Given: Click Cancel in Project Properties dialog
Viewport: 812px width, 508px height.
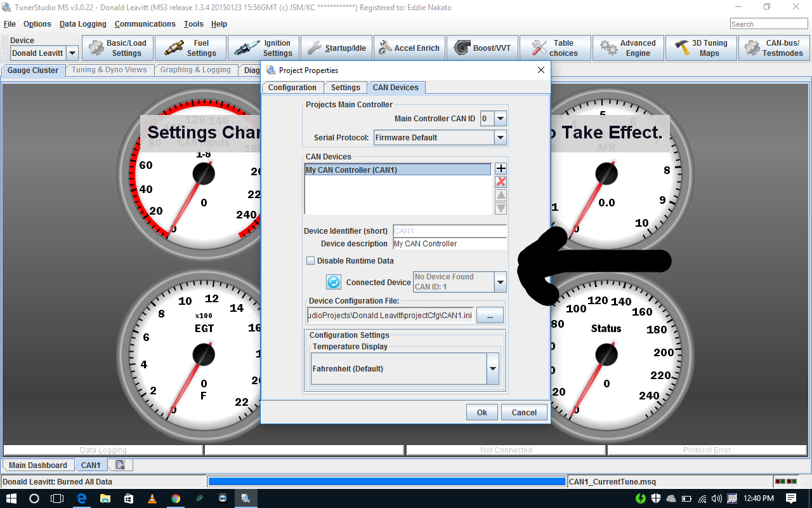Looking at the screenshot, I should tap(525, 412).
